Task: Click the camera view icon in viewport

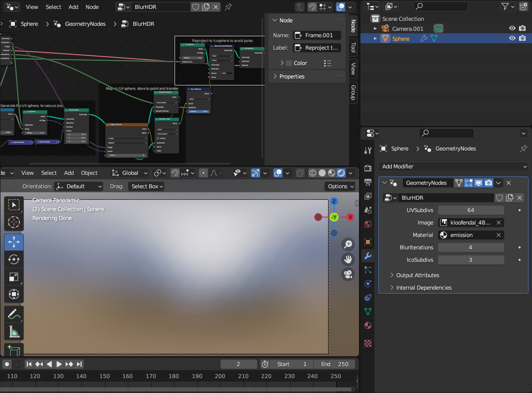Action: [x=348, y=274]
